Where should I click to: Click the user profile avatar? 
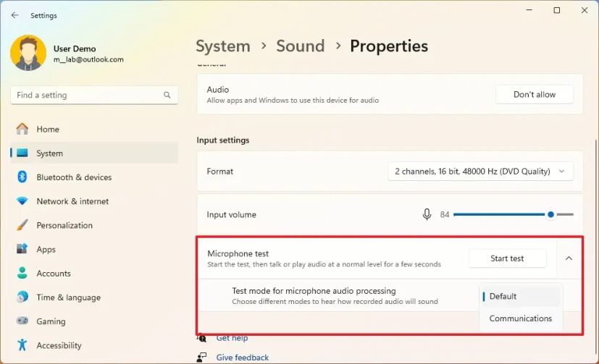tap(28, 54)
